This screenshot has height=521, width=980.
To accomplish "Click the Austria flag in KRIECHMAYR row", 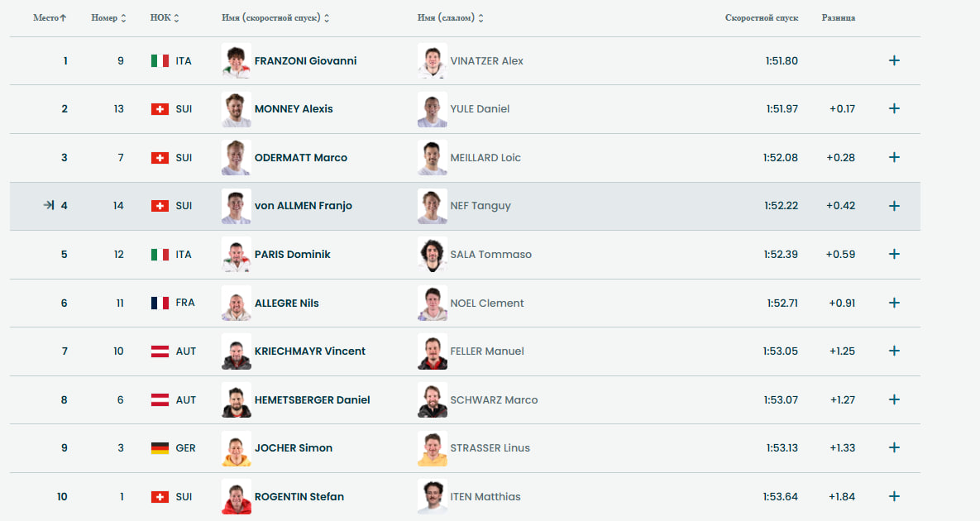I will pos(160,351).
